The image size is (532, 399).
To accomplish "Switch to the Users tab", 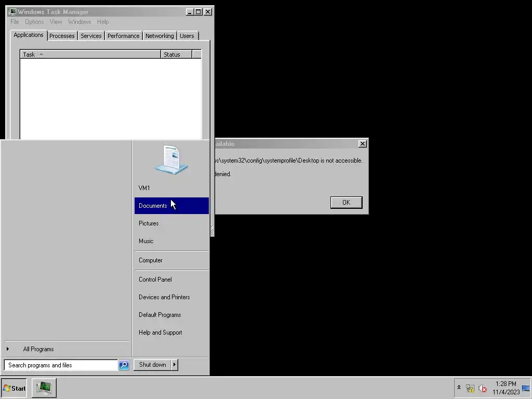I will coord(187,36).
